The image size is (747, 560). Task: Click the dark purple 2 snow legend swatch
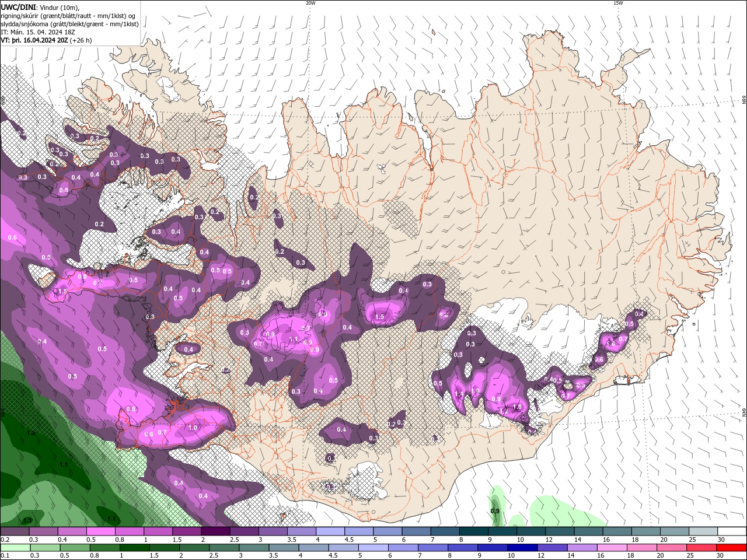(x=215, y=531)
